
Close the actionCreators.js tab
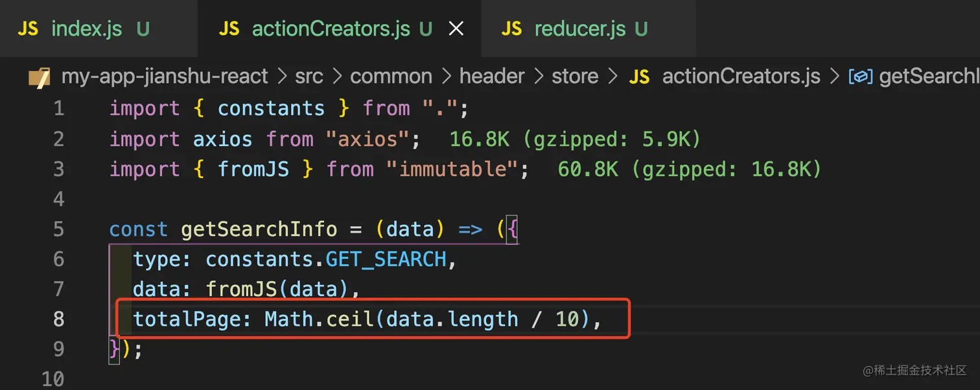[x=456, y=29]
